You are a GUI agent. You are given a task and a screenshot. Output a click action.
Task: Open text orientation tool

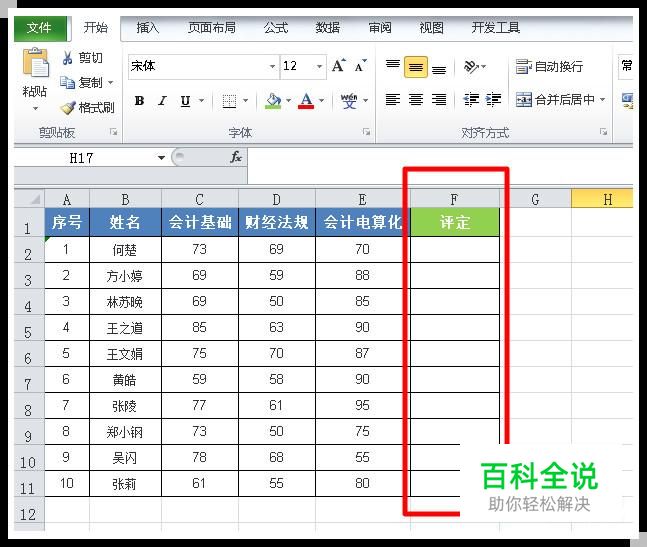471,66
